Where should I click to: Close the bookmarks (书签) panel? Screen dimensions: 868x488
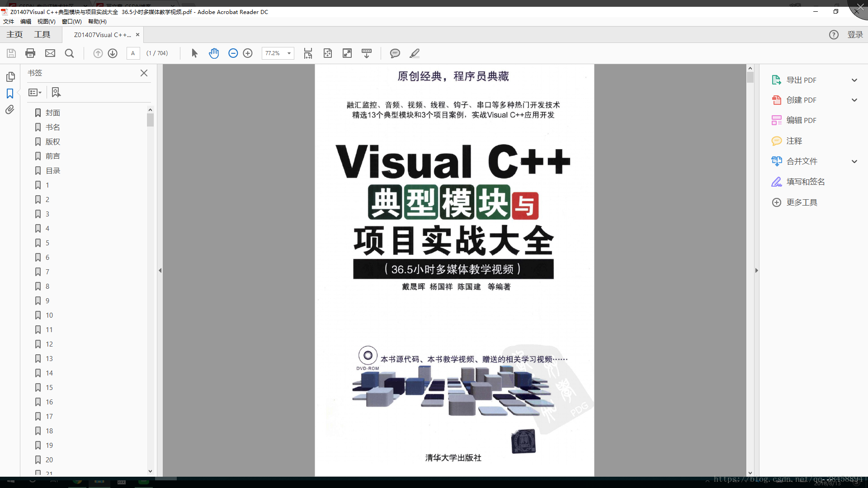(x=144, y=73)
